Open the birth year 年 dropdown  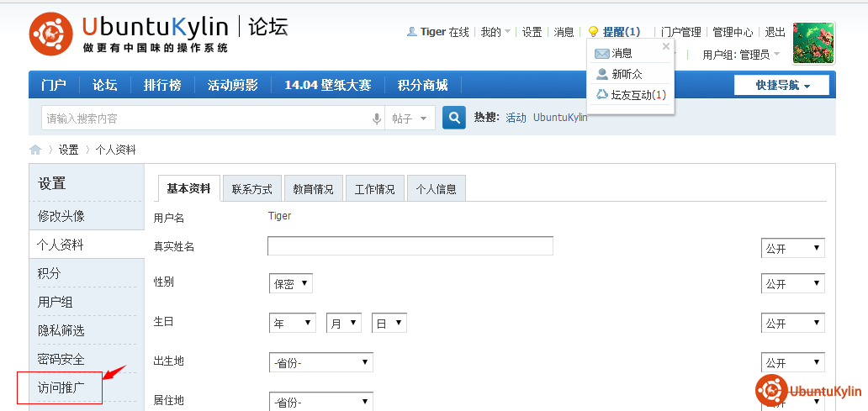click(x=292, y=323)
